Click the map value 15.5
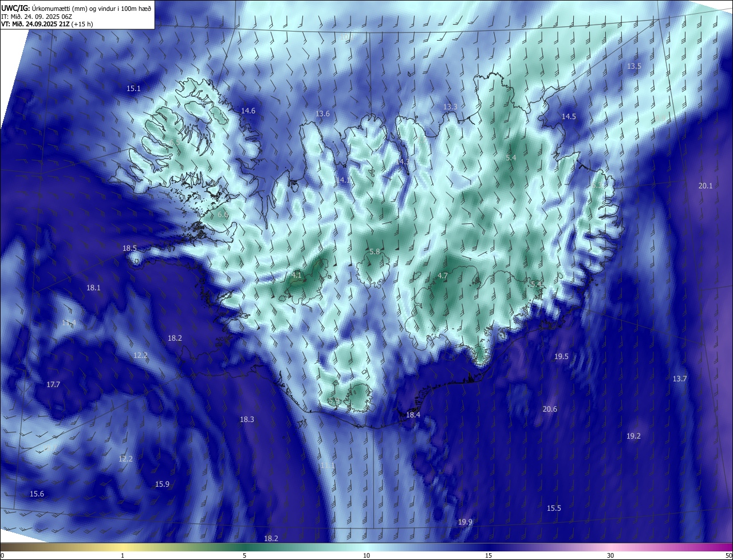 pyautogui.click(x=554, y=508)
